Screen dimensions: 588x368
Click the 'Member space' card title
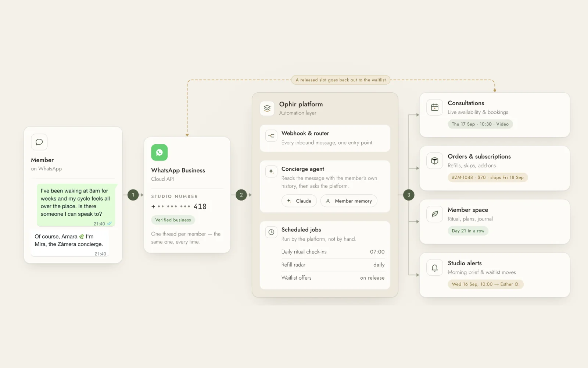pyautogui.click(x=468, y=210)
